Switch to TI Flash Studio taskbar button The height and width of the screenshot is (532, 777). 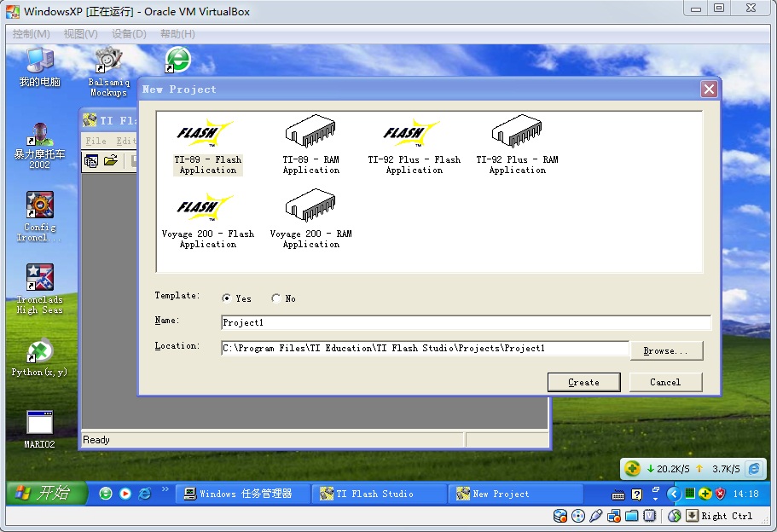(380, 494)
